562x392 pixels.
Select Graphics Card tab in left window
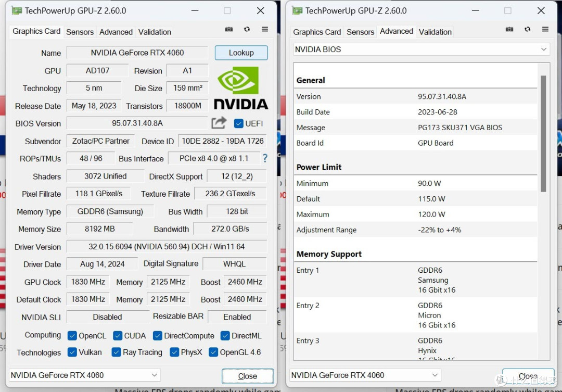pos(36,31)
